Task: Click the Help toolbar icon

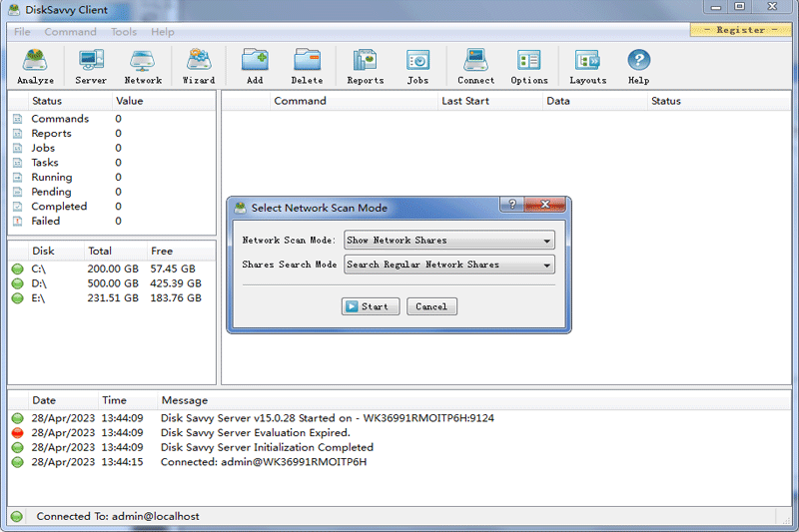Action: pyautogui.click(x=638, y=66)
